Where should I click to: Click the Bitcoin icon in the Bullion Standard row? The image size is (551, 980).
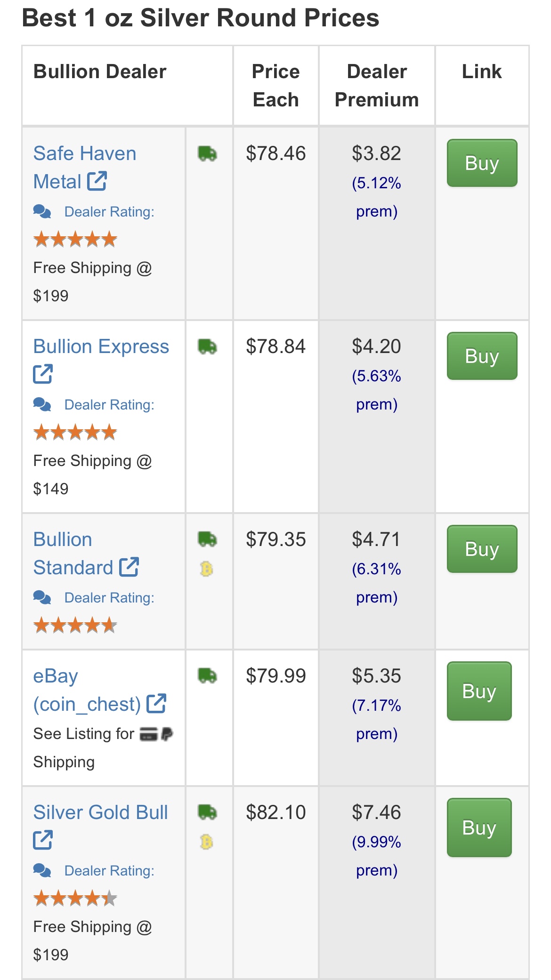coord(207,569)
